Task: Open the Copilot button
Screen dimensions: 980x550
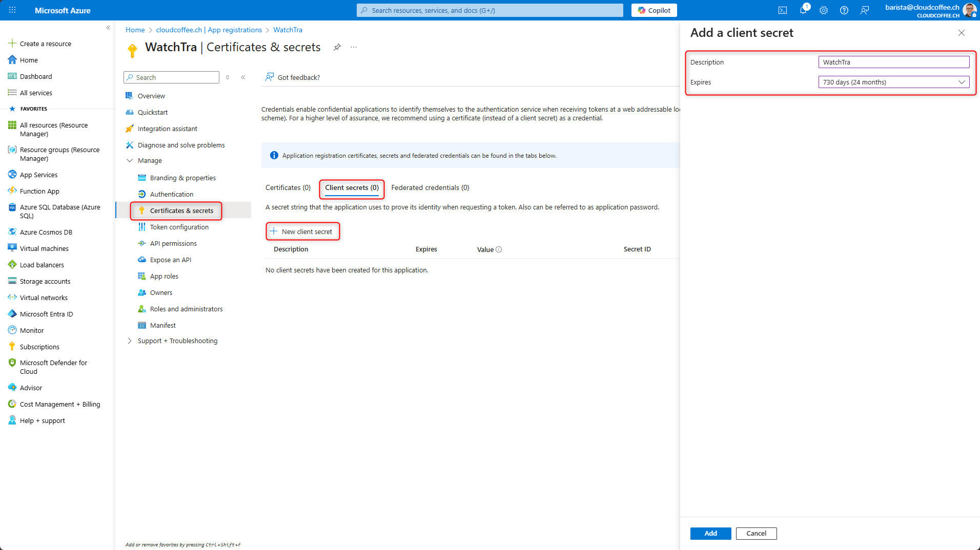Action: pyautogui.click(x=654, y=10)
